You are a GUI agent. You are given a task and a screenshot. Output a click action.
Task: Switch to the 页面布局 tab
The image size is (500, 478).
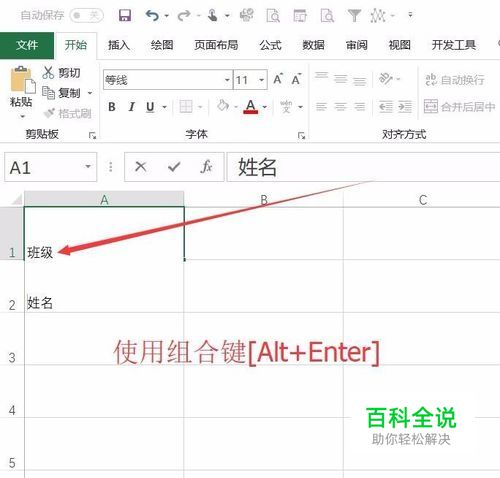(x=216, y=45)
